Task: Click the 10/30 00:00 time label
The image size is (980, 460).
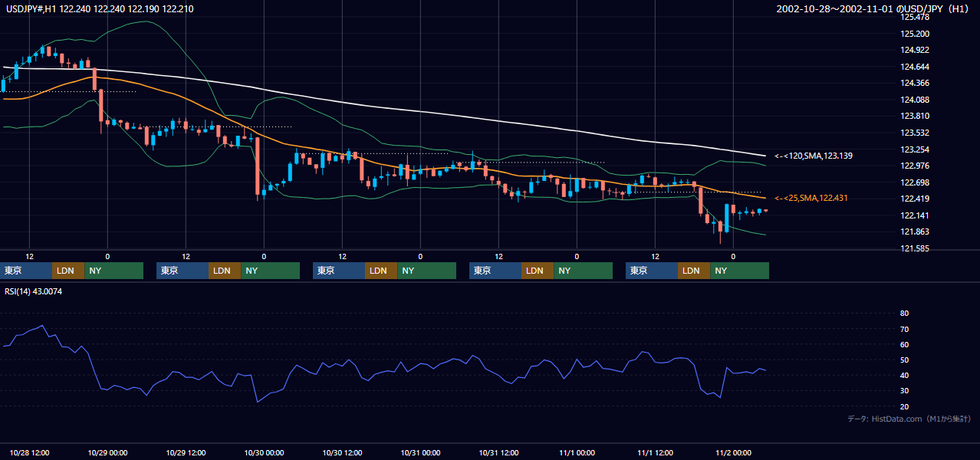Action: coord(264,452)
